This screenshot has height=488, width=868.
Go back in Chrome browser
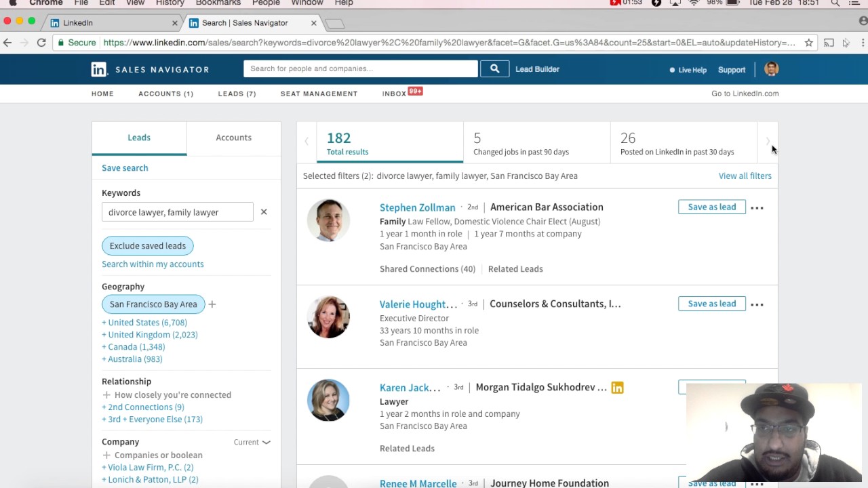[x=7, y=43]
